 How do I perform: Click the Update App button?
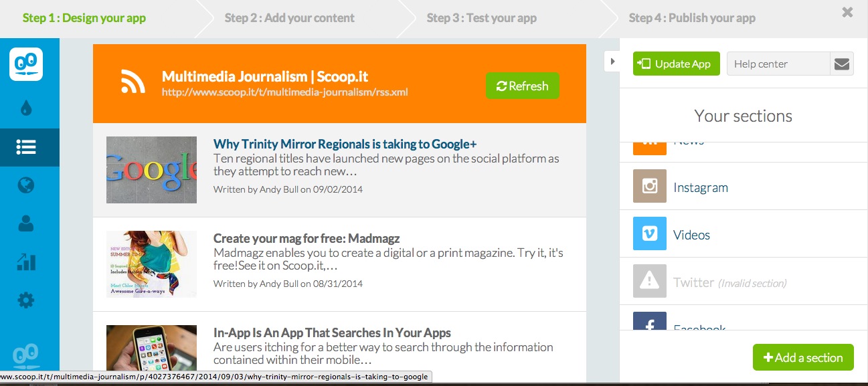pyautogui.click(x=677, y=64)
